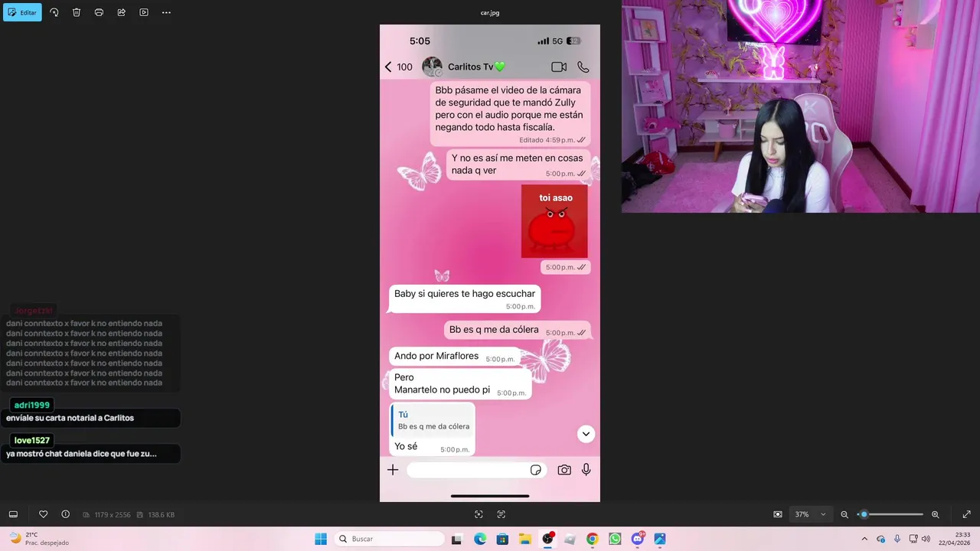Click the Editar image button
The height and width of the screenshot is (551, 980).
[22, 12]
